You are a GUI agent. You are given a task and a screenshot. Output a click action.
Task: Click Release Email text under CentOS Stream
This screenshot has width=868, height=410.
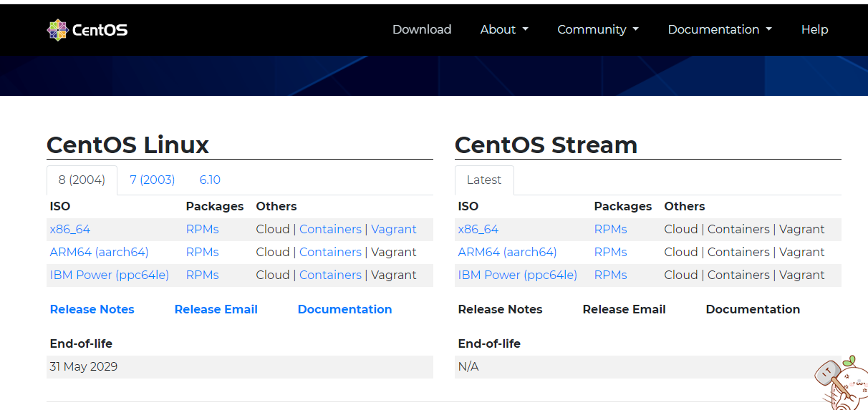(625, 309)
